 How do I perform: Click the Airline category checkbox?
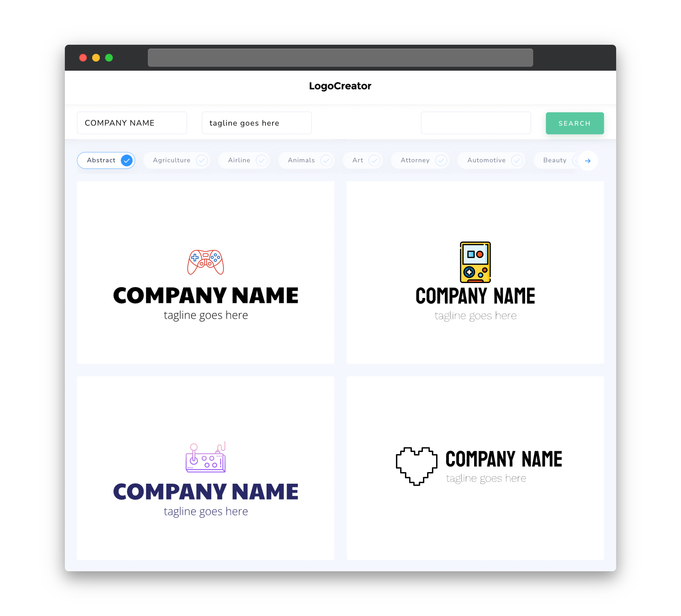click(262, 160)
